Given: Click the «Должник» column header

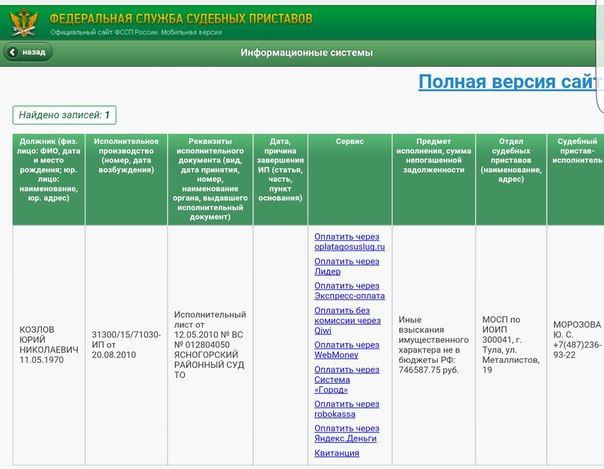Looking at the screenshot, I should [48, 176].
